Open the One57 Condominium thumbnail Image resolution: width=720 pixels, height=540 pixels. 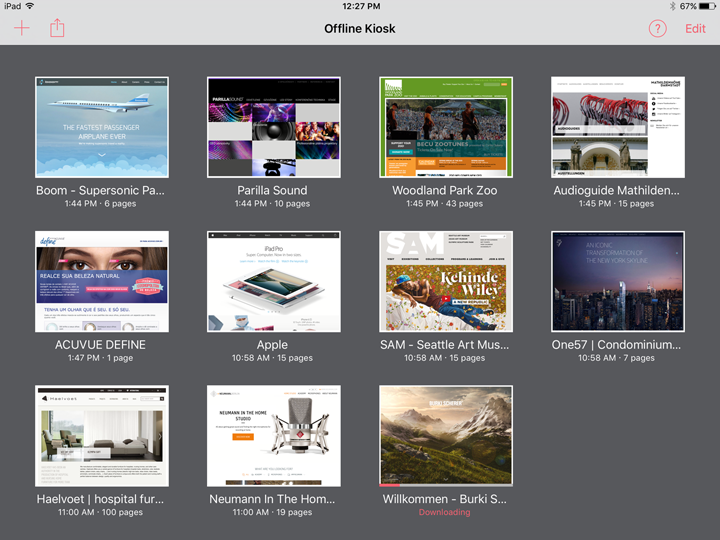[618, 281]
